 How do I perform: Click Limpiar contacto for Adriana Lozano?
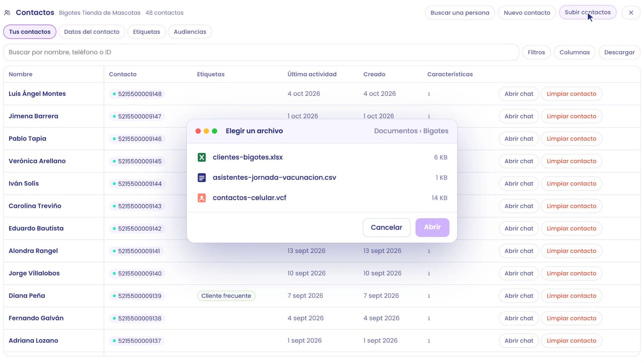click(572, 341)
